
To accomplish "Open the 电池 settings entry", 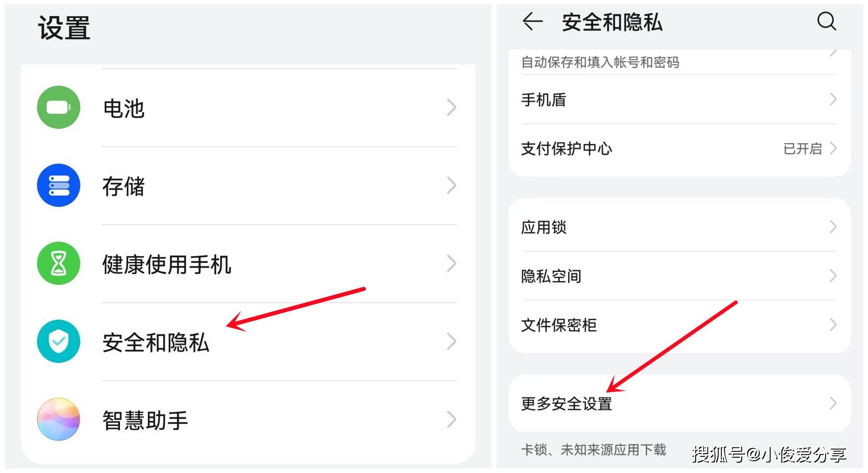I will pyautogui.click(x=124, y=108).
